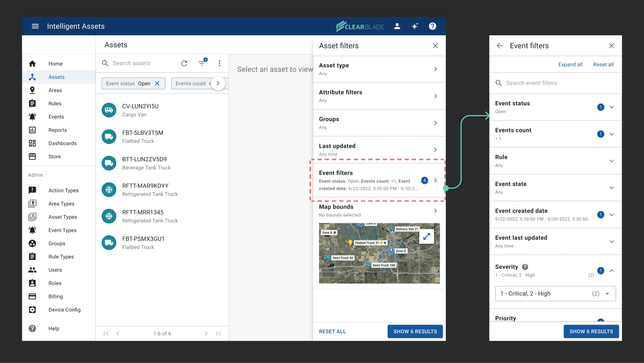Click the Expand all link
Screen dimensions: 644x363
click(x=570, y=64)
